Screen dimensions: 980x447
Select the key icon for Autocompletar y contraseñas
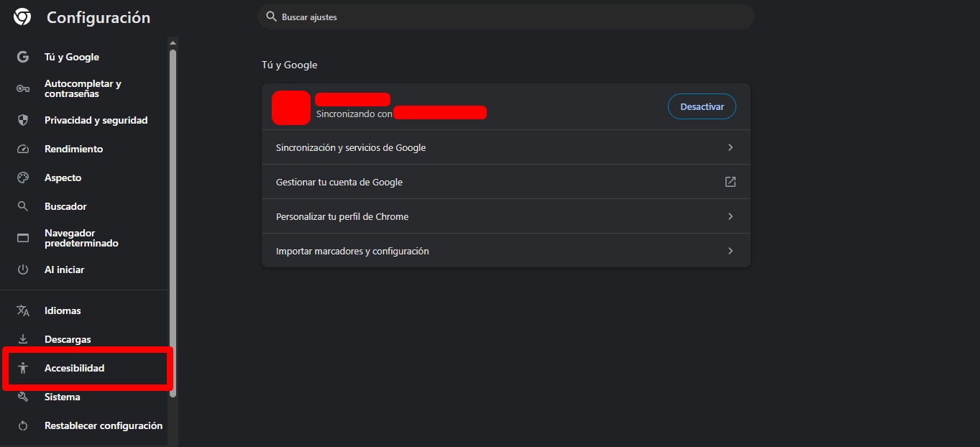coord(23,88)
